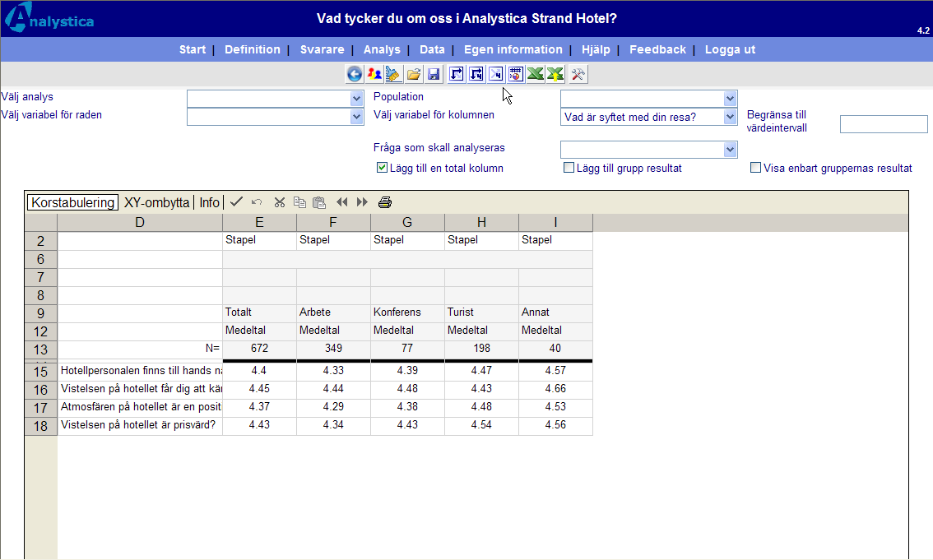933x560 pixels.
Task: Open Egen information menu item
Action: 513,49
